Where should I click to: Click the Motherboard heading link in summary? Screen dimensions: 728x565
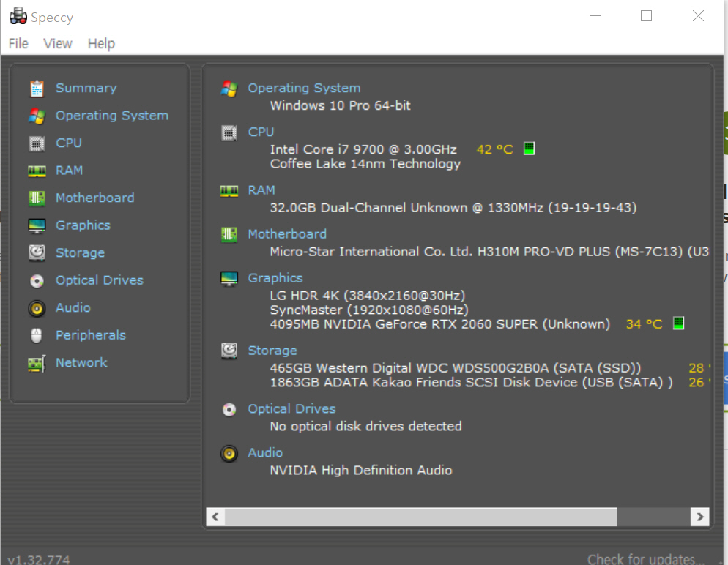coord(287,233)
